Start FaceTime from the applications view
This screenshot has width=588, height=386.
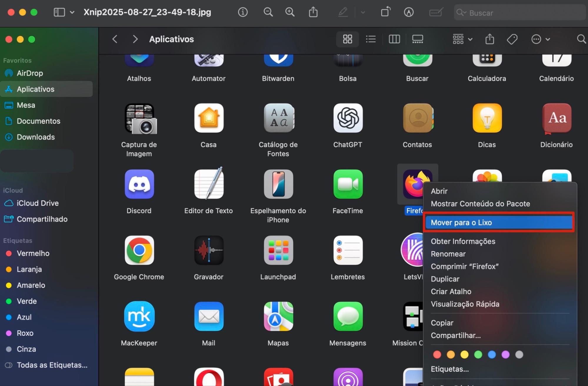coord(348,184)
